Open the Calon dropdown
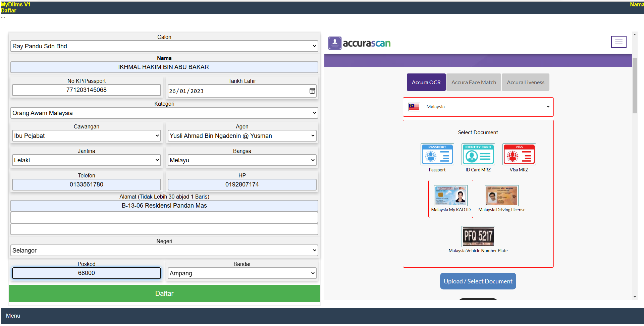 [x=164, y=46]
